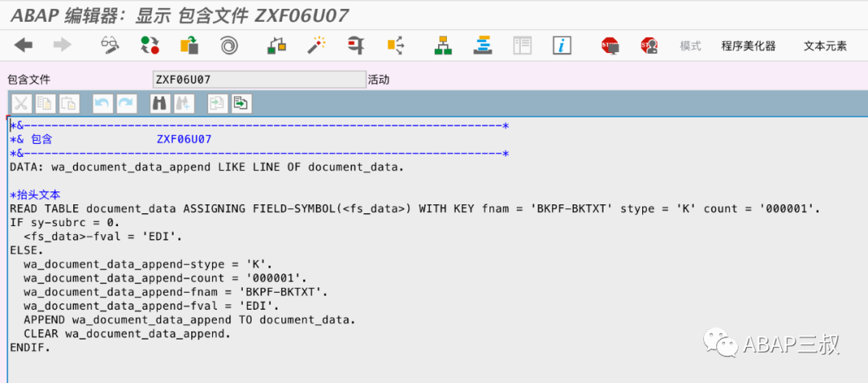
Task: Click the '<fs_data>-fval = 'EDI'.' line
Action: [x=103, y=237]
